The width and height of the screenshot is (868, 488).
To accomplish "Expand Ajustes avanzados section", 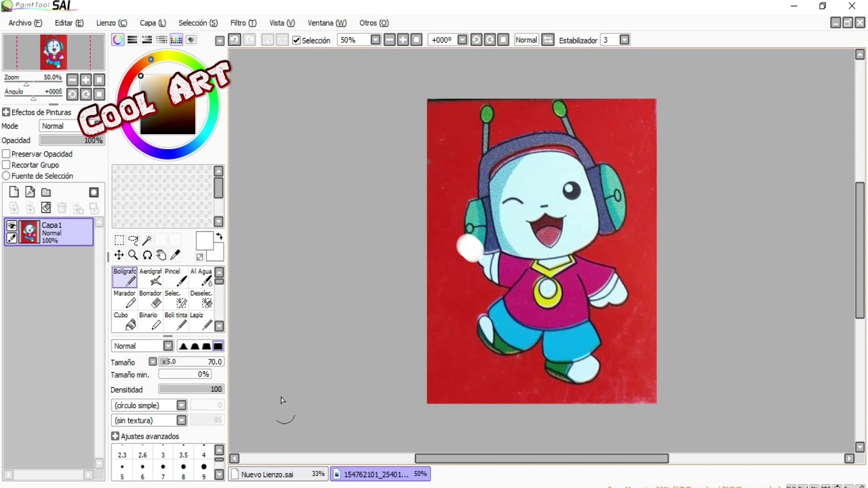I will 115,436.
